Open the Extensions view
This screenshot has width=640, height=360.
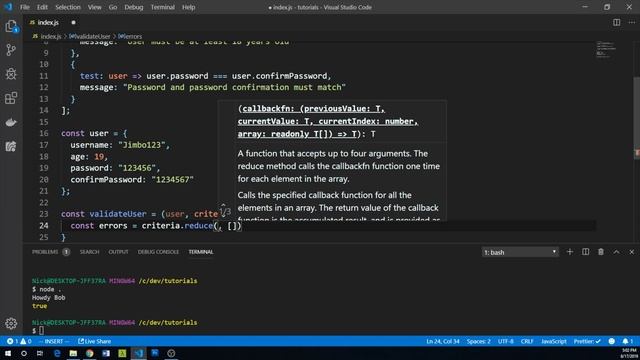tap(11, 98)
